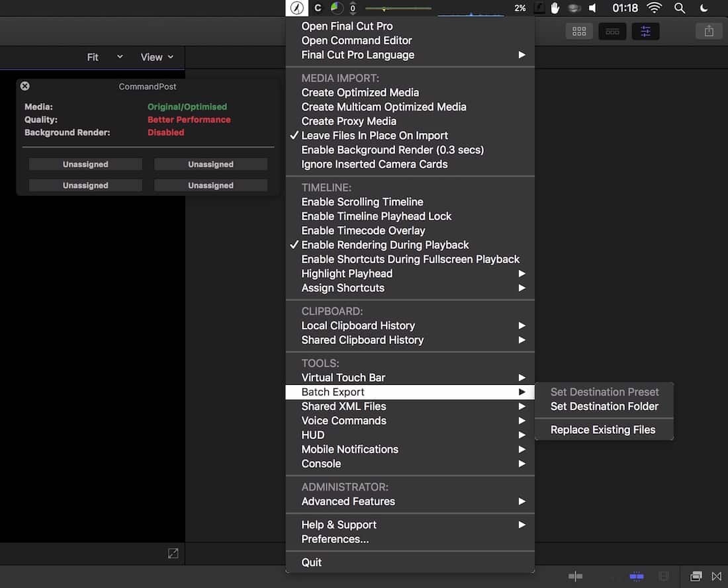Click the 0 counter stepper in menu bar
Viewport: 728px width, 588px height.
click(353, 8)
